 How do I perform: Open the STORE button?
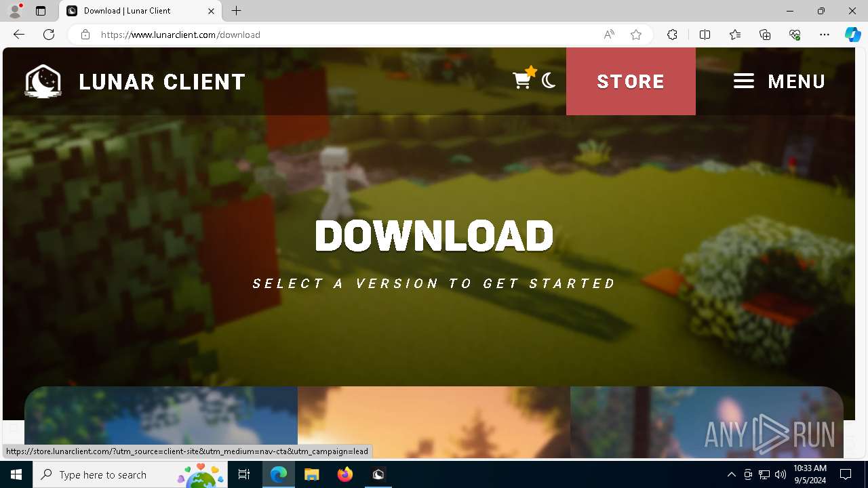coord(631,81)
